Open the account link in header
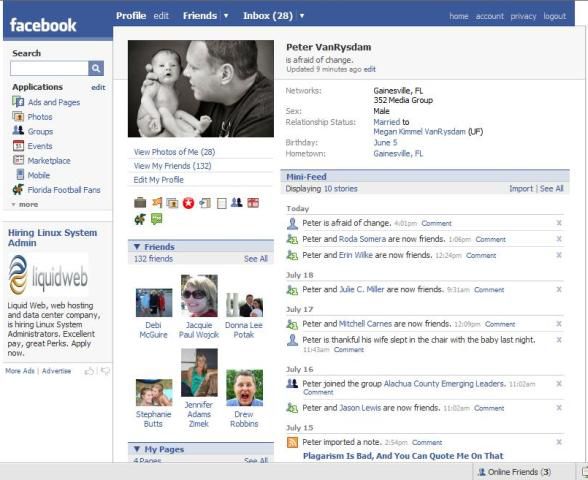This screenshot has width=588, height=480. (490, 16)
